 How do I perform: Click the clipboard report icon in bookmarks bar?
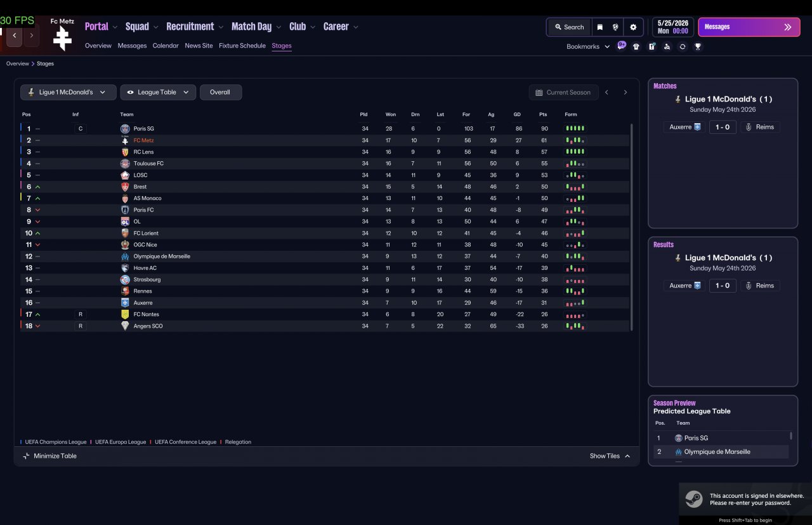[652, 46]
